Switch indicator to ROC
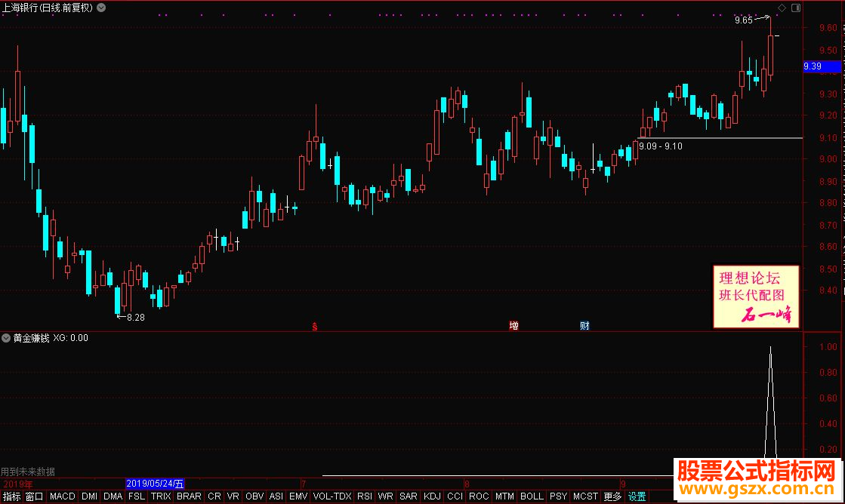Image resolution: width=845 pixels, height=504 pixels. 479,496
